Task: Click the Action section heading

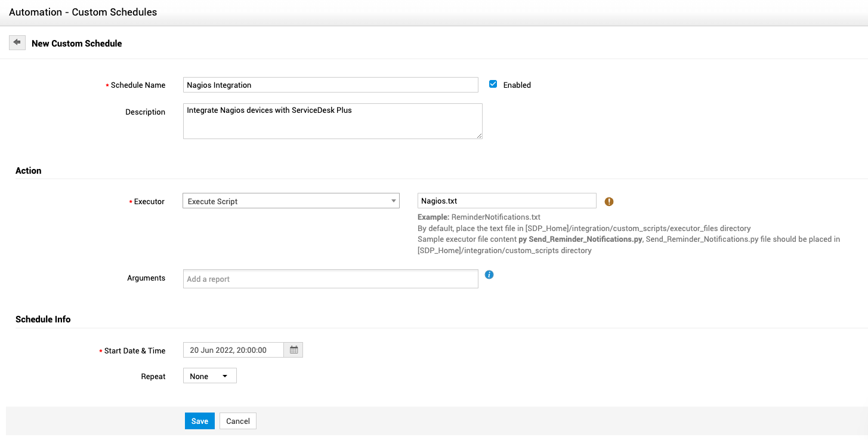Action: click(29, 171)
